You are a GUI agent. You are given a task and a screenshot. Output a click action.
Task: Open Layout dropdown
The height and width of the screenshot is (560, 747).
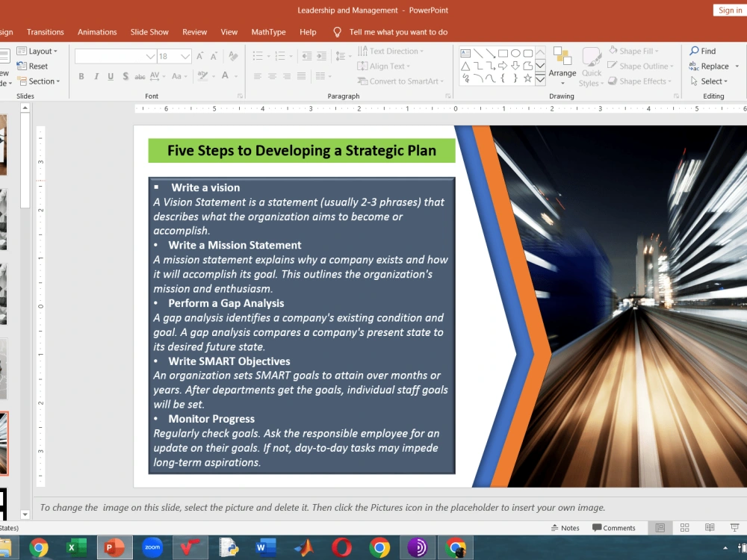[x=37, y=51]
